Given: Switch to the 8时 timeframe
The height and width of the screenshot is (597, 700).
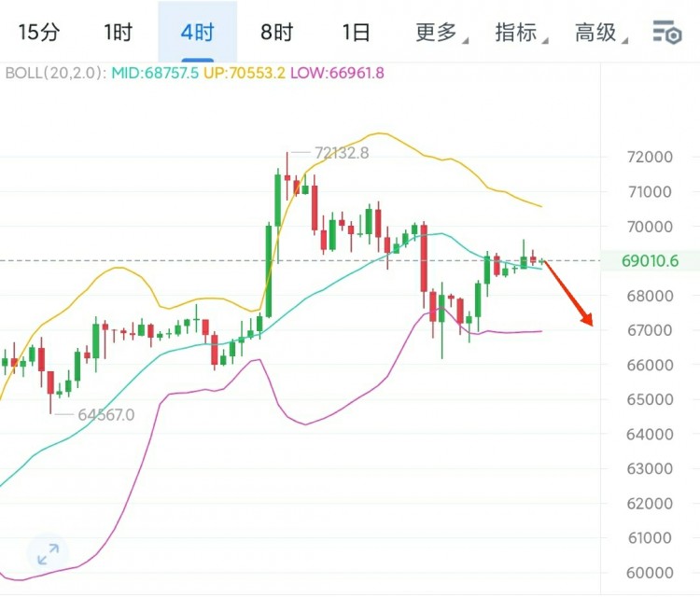Looking at the screenshot, I should pyautogui.click(x=277, y=32).
